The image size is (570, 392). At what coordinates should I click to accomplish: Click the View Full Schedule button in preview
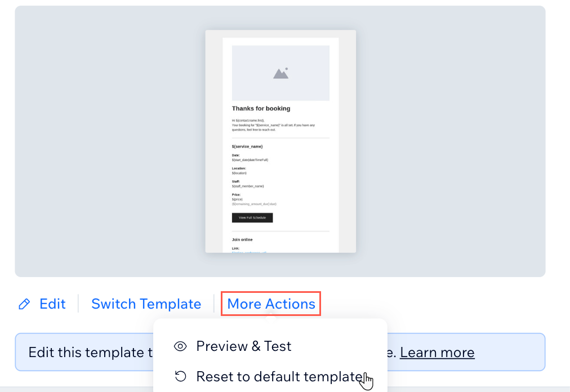pos(252,218)
